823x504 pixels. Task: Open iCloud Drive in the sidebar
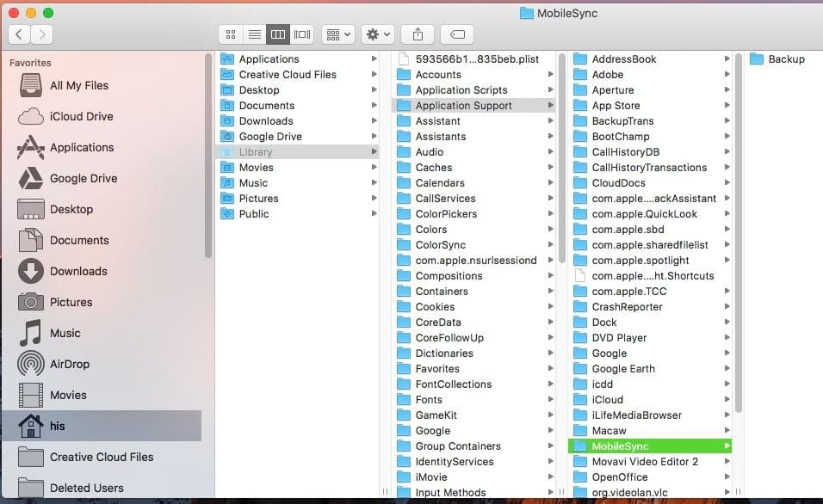(103, 116)
